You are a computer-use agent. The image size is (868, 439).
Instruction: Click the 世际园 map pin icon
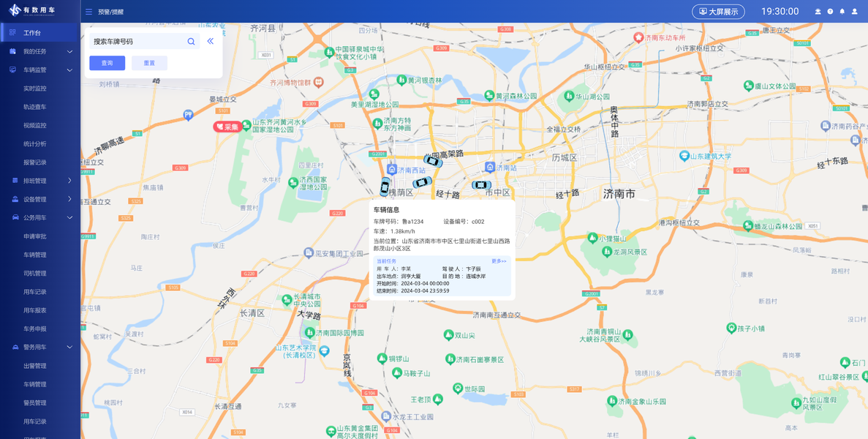(457, 388)
